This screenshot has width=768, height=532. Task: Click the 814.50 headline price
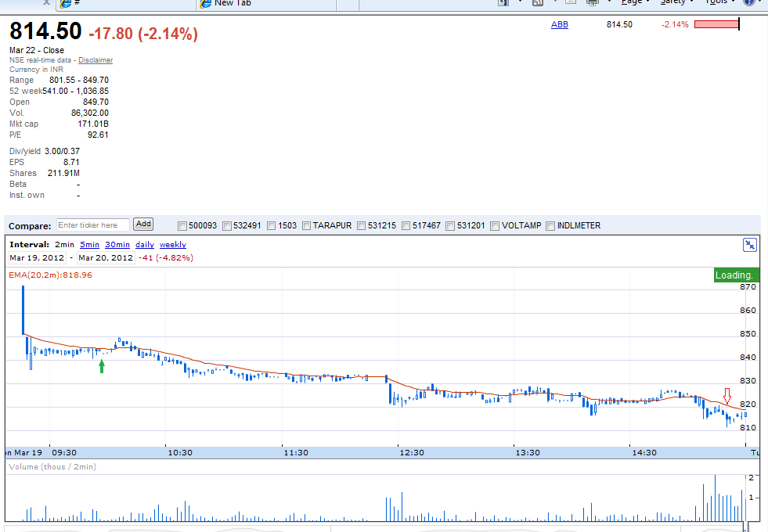point(45,31)
